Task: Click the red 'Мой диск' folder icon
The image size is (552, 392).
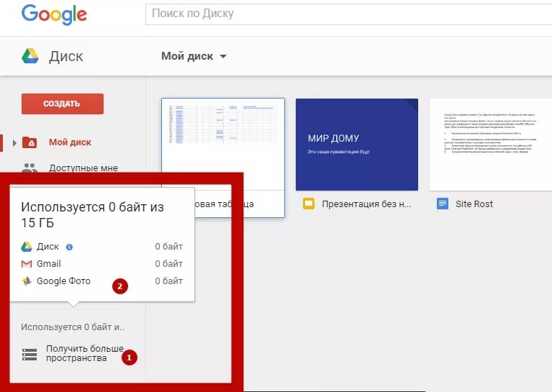Action: 30,142
